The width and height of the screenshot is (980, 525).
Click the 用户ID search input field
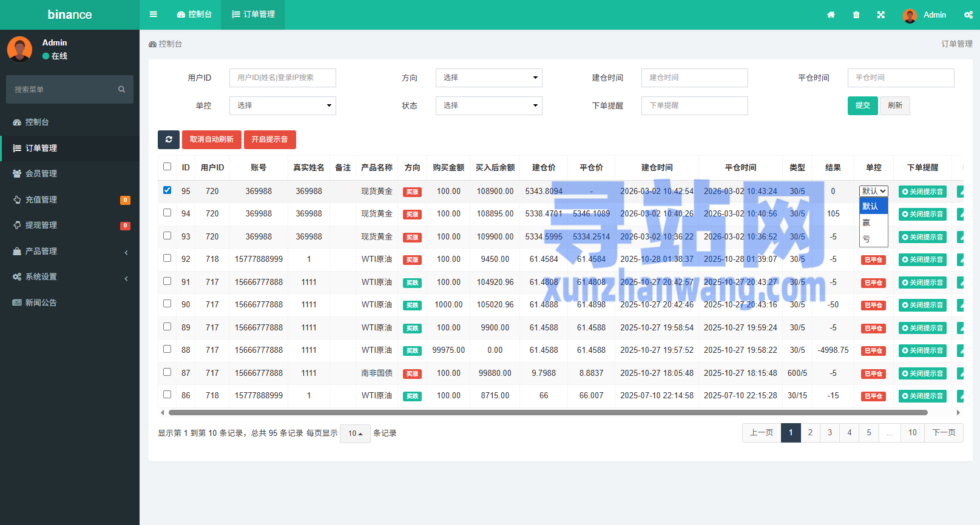282,78
